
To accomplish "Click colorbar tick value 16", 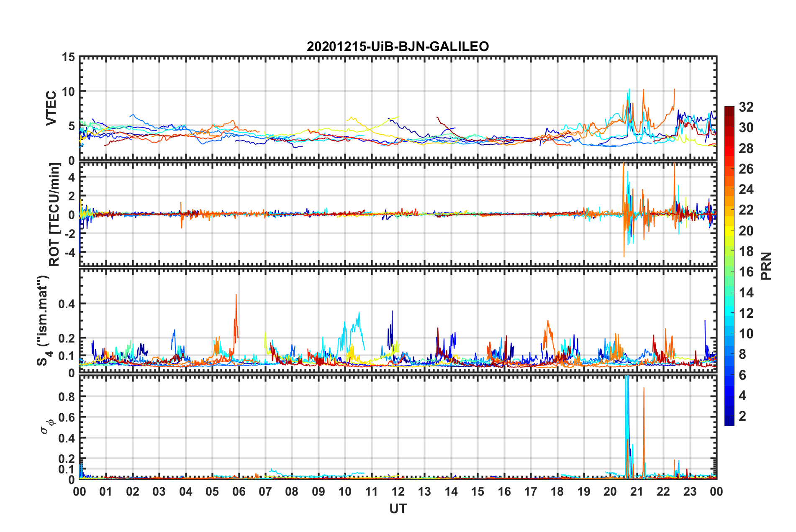I will [746, 272].
